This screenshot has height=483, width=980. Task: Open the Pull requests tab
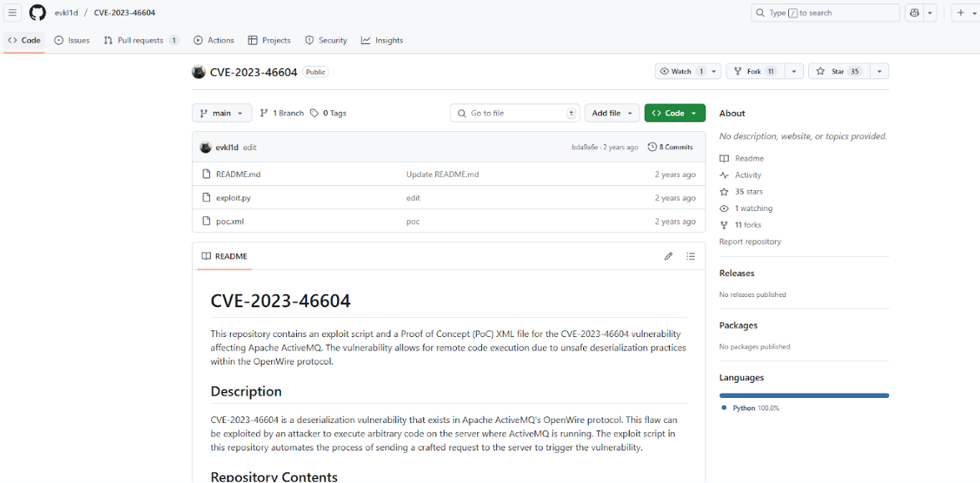(x=141, y=40)
